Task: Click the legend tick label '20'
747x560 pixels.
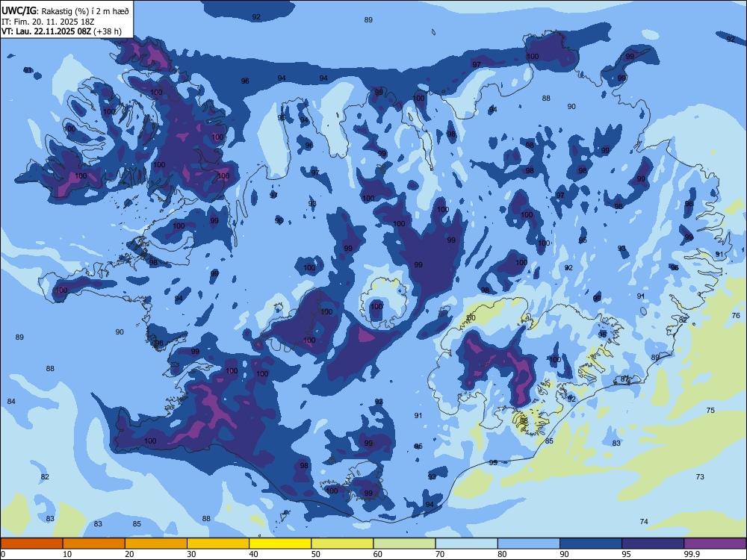Action: 129,554
